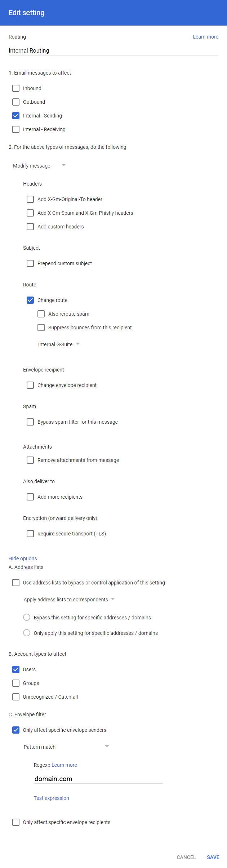
Task: Open the Modify message dropdown
Action: coord(39,166)
